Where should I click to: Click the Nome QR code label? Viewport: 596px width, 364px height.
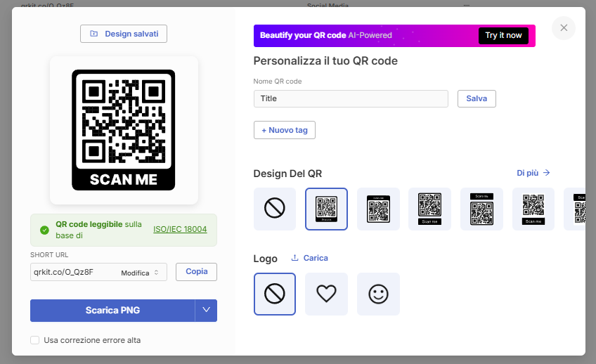pyautogui.click(x=278, y=82)
